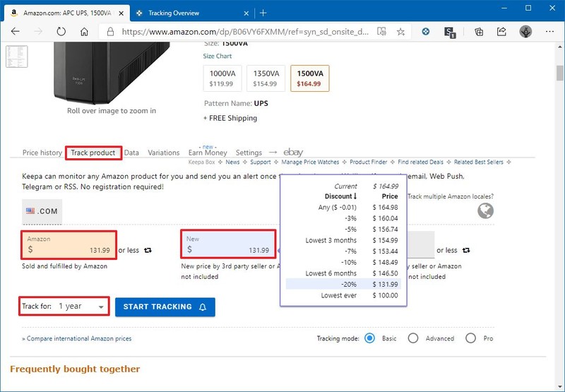This screenshot has height=392, width=565.
Task: Open the Keepa News link
Action: [232, 162]
